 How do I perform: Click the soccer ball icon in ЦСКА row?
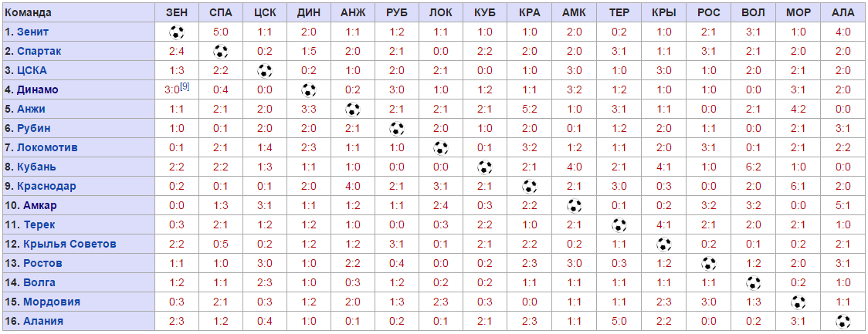click(265, 71)
